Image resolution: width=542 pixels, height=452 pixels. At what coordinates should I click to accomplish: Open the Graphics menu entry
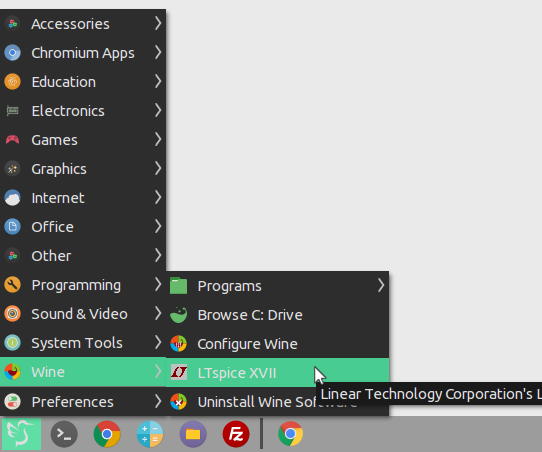83,169
